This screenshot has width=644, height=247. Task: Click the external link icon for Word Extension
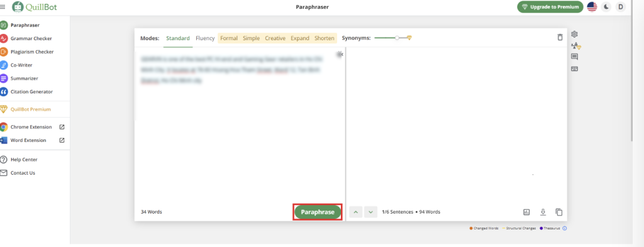coord(62,140)
